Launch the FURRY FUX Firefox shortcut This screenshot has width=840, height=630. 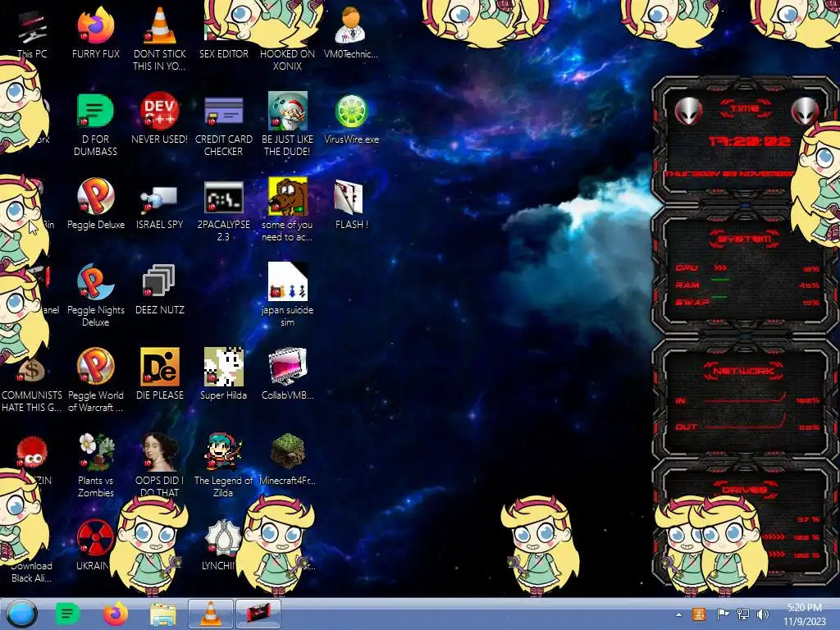[96, 33]
